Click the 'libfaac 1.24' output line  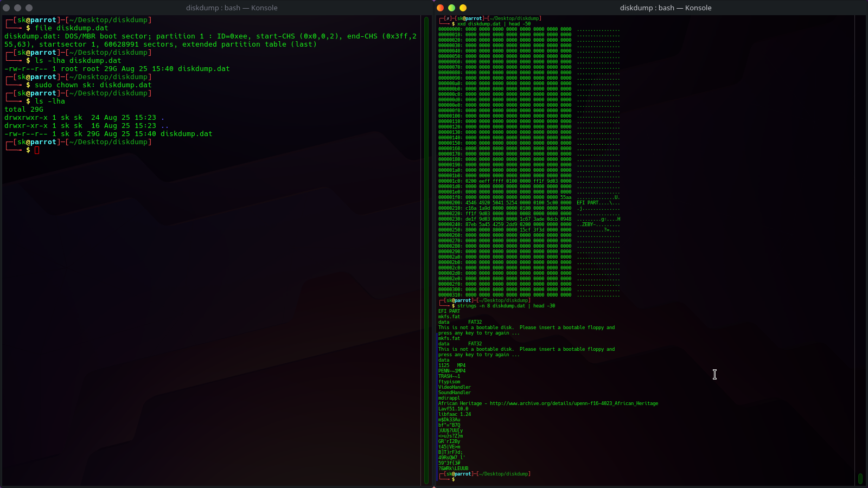coord(455,414)
